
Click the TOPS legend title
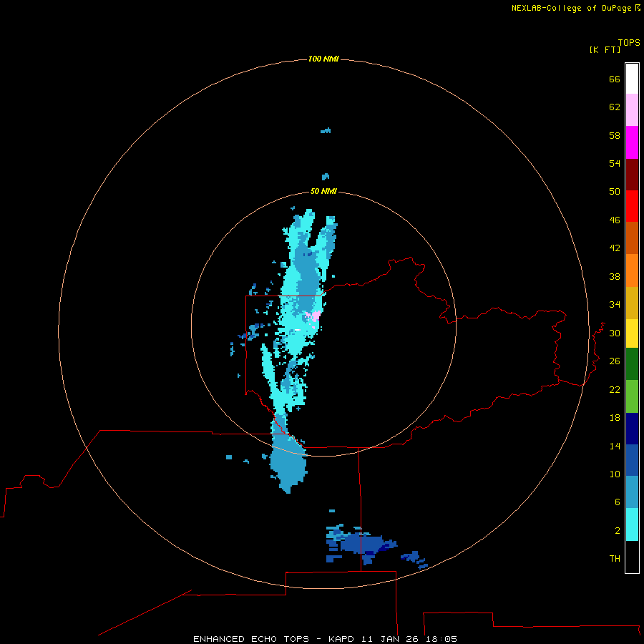point(629,42)
